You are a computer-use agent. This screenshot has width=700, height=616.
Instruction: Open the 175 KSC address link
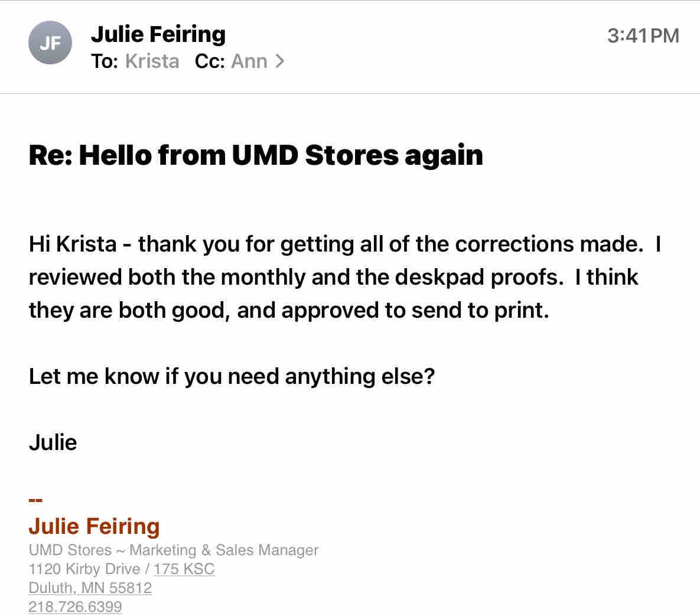(x=184, y=569)
